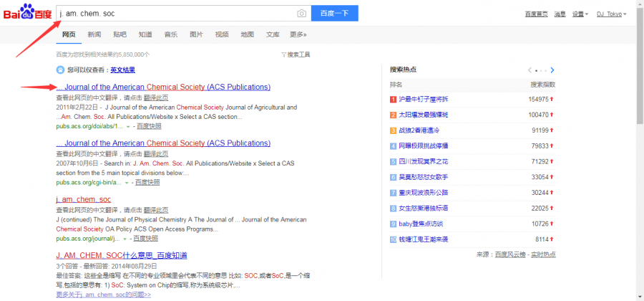Click the green pubs.acs.org/journal URL

(x=88, y=239)
